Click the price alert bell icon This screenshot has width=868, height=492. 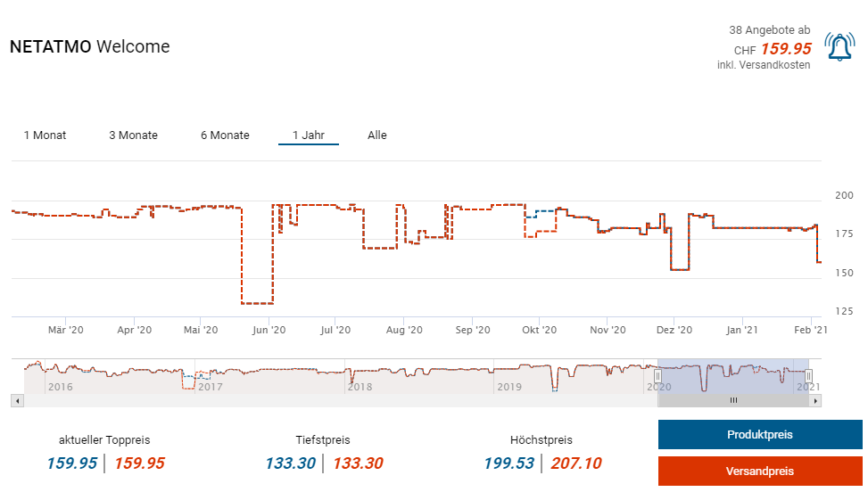[x=839, y=47]
